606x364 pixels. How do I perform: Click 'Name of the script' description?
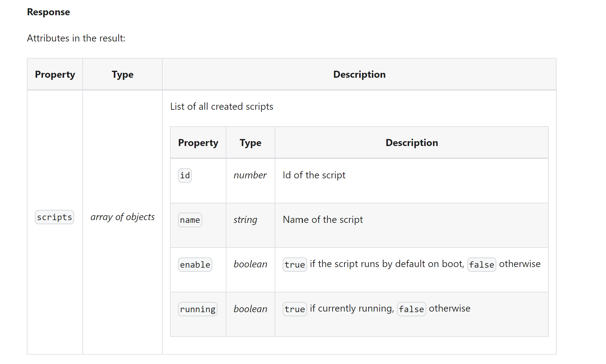[x=323, y=219]
